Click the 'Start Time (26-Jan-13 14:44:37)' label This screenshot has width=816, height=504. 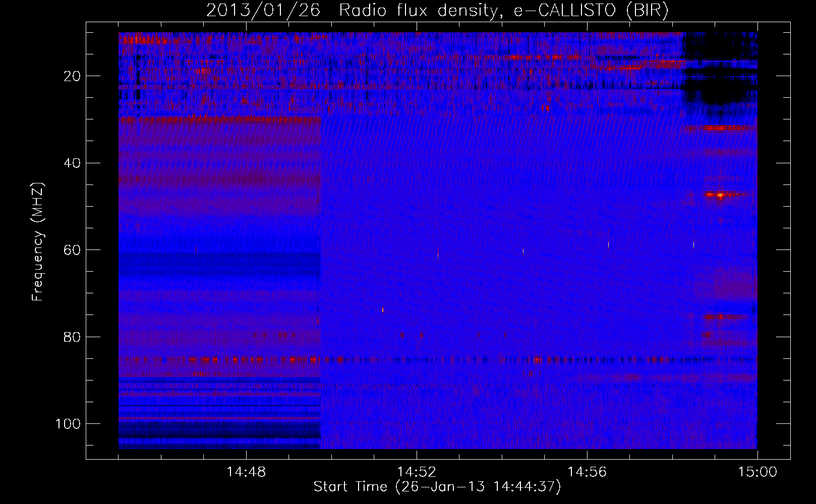pos(437,487)
